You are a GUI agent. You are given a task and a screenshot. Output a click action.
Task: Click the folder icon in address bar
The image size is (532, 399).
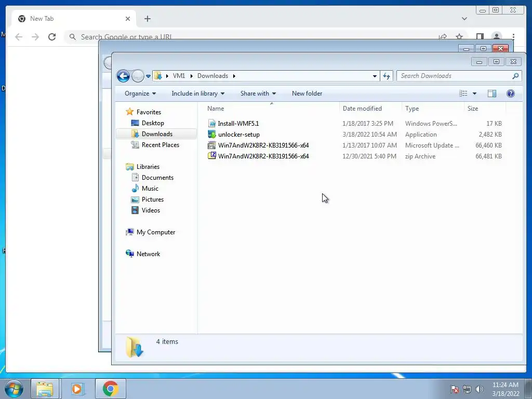pos(158,76)
